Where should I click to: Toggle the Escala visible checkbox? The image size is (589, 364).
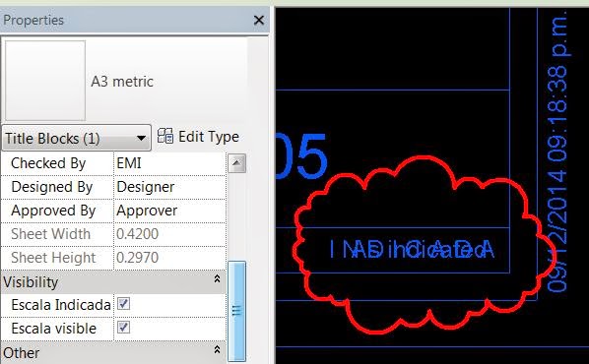[123, 328]
